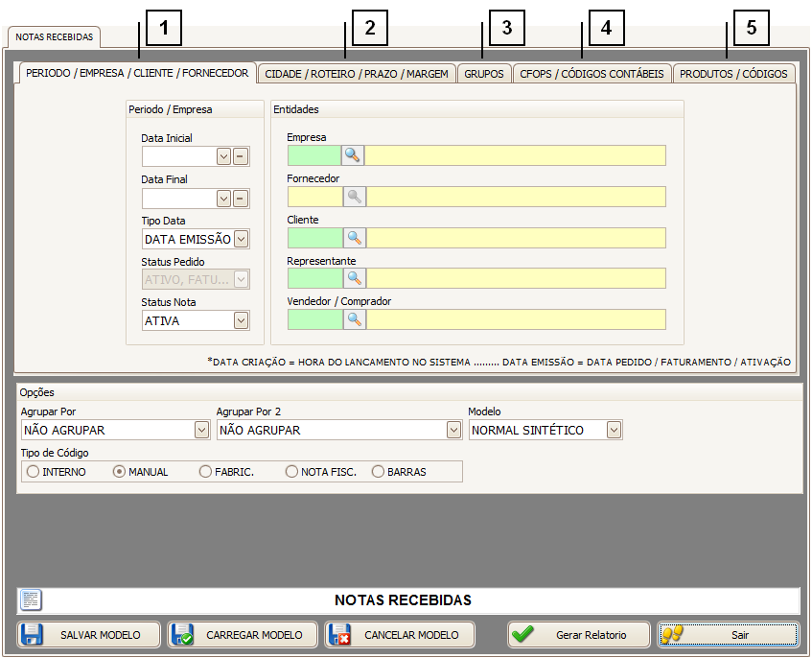Image resolution: width=812 pixels, height=658 pixels.
Task: Switch to the GRUPOS tab
Action: [483, 74]
